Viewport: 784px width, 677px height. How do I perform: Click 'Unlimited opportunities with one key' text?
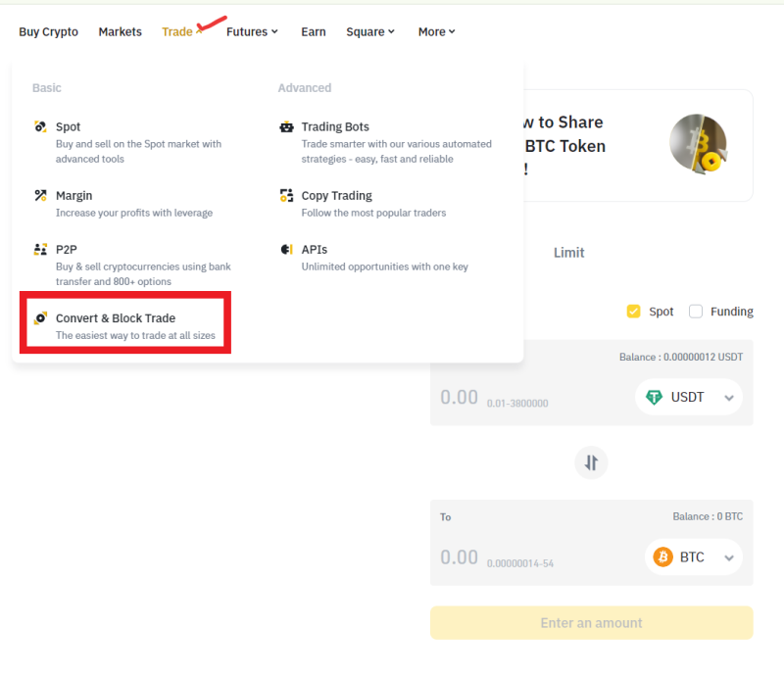(x=384, y=267)
